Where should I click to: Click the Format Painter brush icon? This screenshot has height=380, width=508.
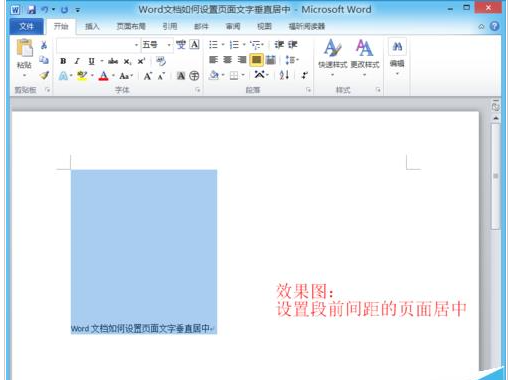click(44, 75)
